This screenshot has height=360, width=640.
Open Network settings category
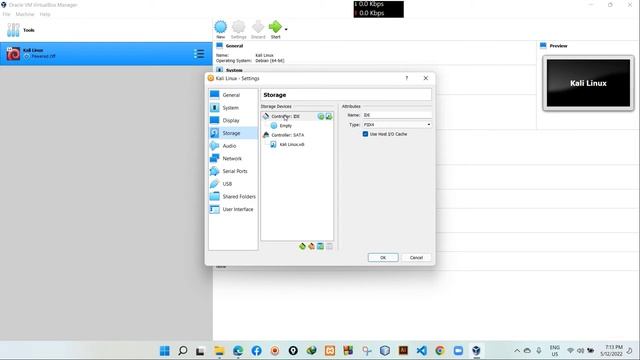[x=233, y=158]
